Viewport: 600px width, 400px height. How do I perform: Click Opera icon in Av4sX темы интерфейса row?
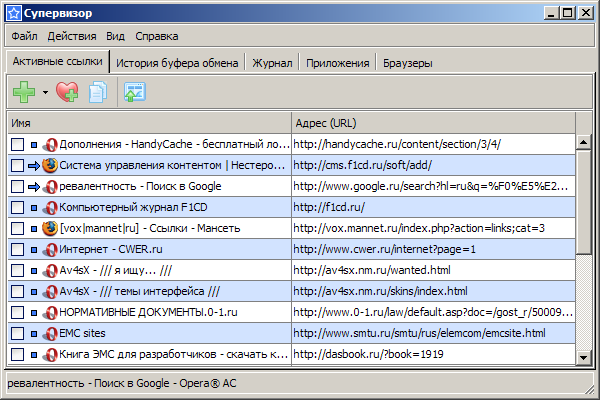(x=50, y=292)
